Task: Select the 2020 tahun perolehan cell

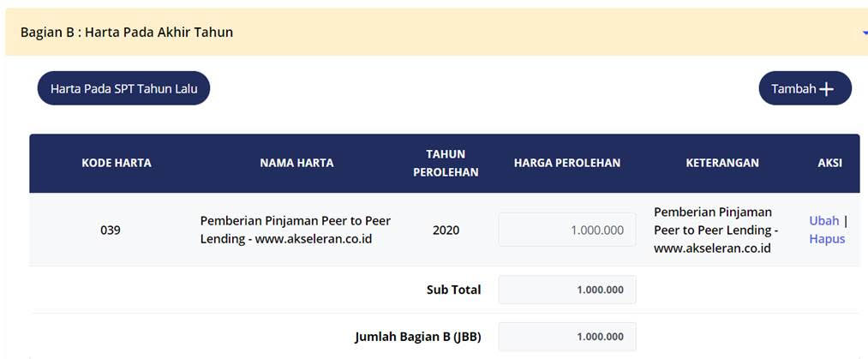Action: tap(446, 230)
